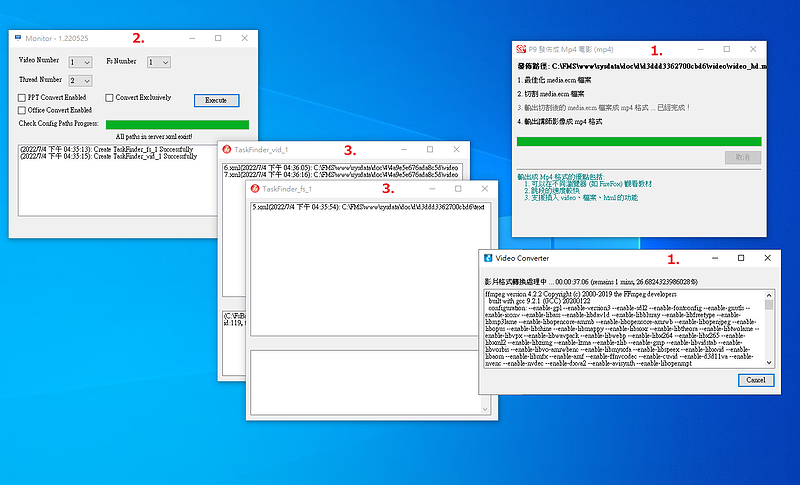Click the Check Config Paths progress bar

pyautogui.click(x=177, y=124)
